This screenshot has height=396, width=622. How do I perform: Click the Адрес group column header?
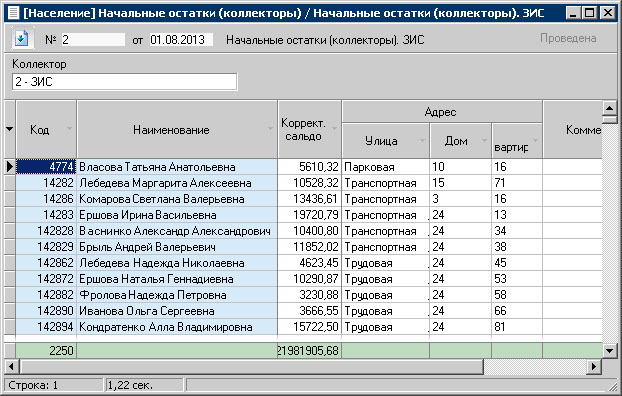tap(442, 112)
